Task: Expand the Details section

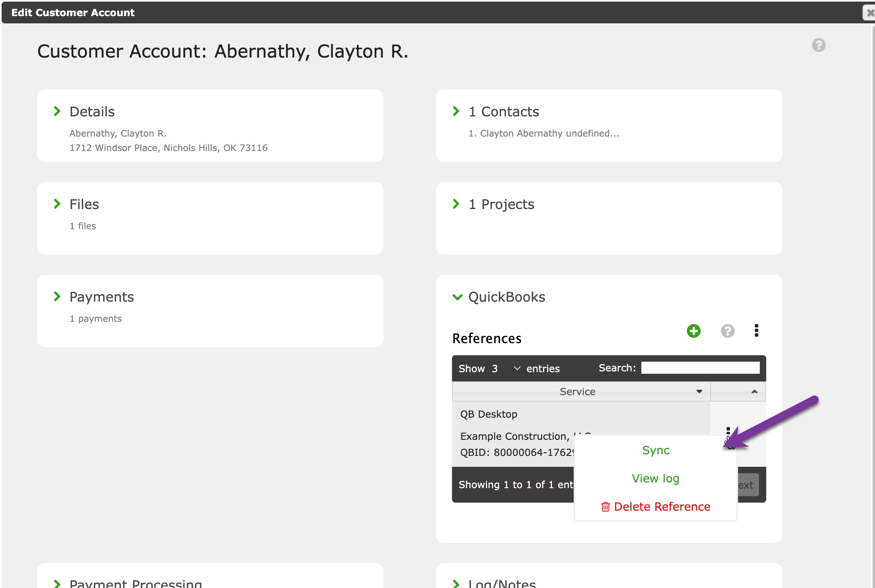Action: click(x=57, y=112)
